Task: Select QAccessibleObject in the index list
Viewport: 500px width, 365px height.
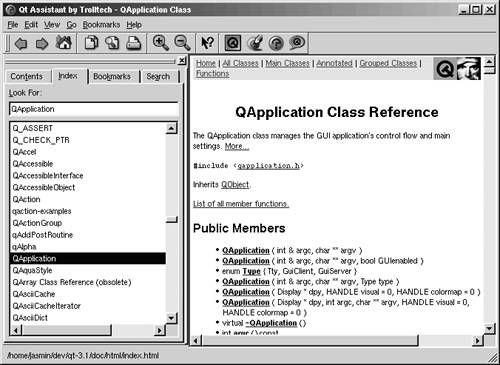Action: point(88,188)
